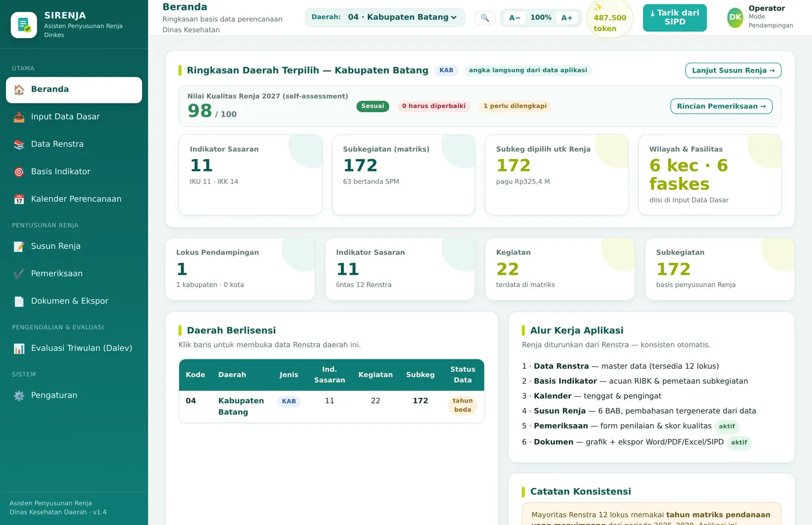The image size is (812, 525).
Task: Click the Subkegiatan (matriks) card
Action: click(403, 174)
